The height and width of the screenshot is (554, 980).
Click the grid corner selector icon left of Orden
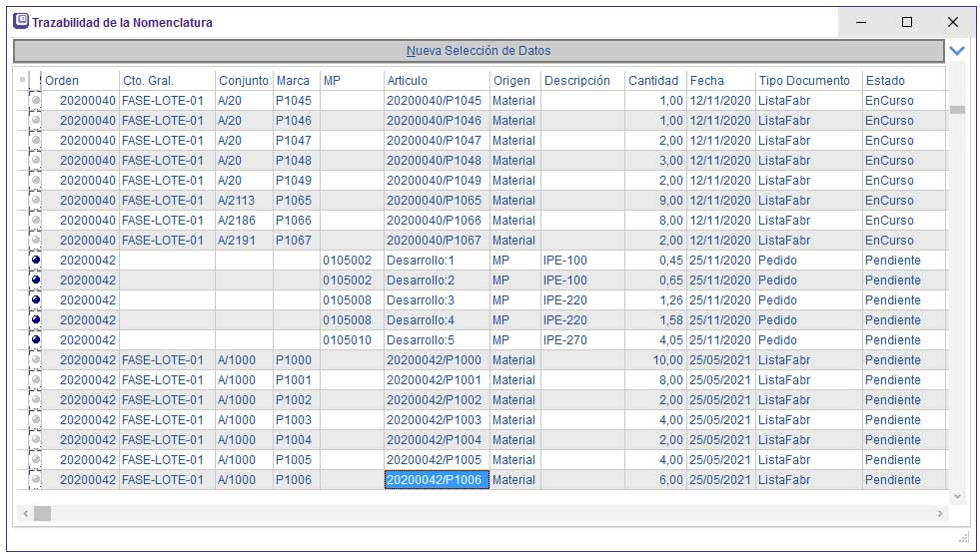(x=24, y=80)
